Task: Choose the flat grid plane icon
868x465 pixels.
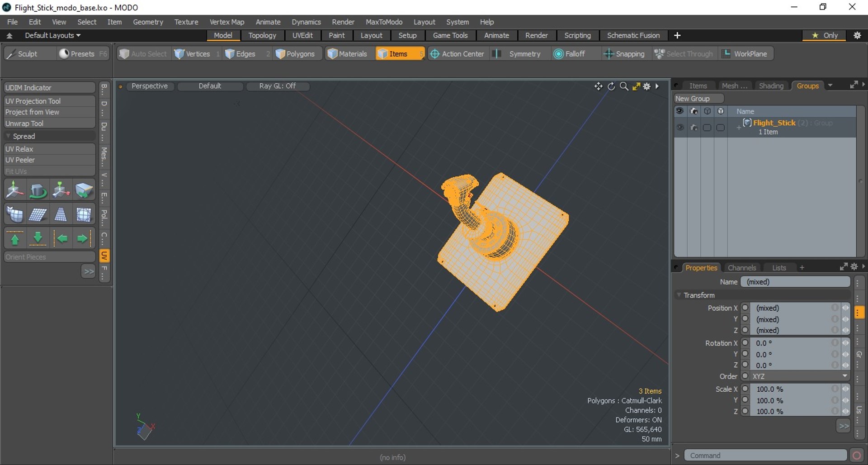Action: click(x=38, y=214)
